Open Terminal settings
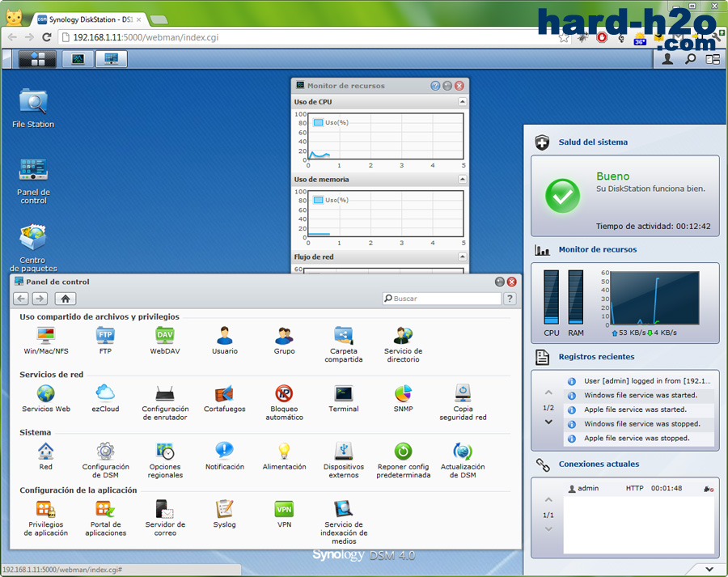Screen dimensions: 728x577 344,399
